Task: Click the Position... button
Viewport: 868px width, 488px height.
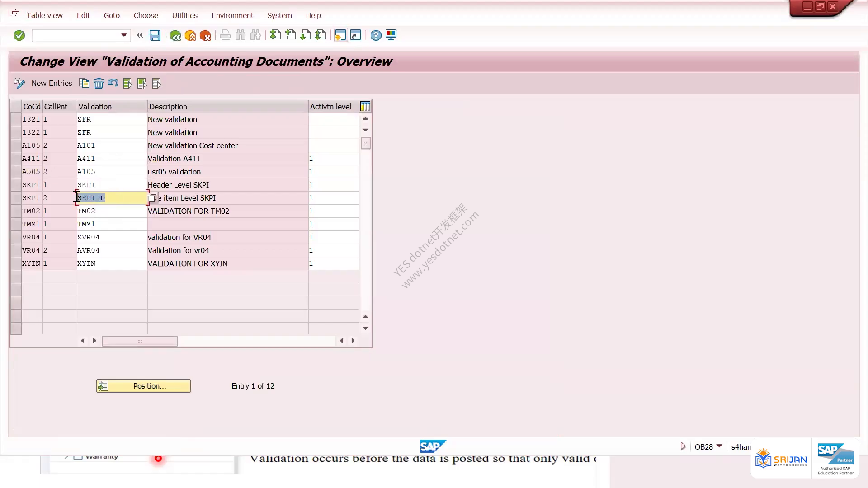Action: [x=143, y=386]
